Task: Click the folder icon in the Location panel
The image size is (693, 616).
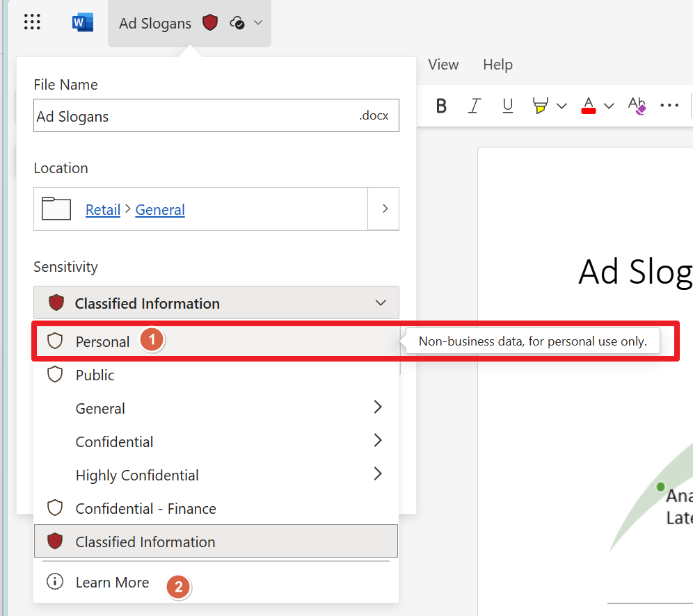Action: [x=56, y=209]
